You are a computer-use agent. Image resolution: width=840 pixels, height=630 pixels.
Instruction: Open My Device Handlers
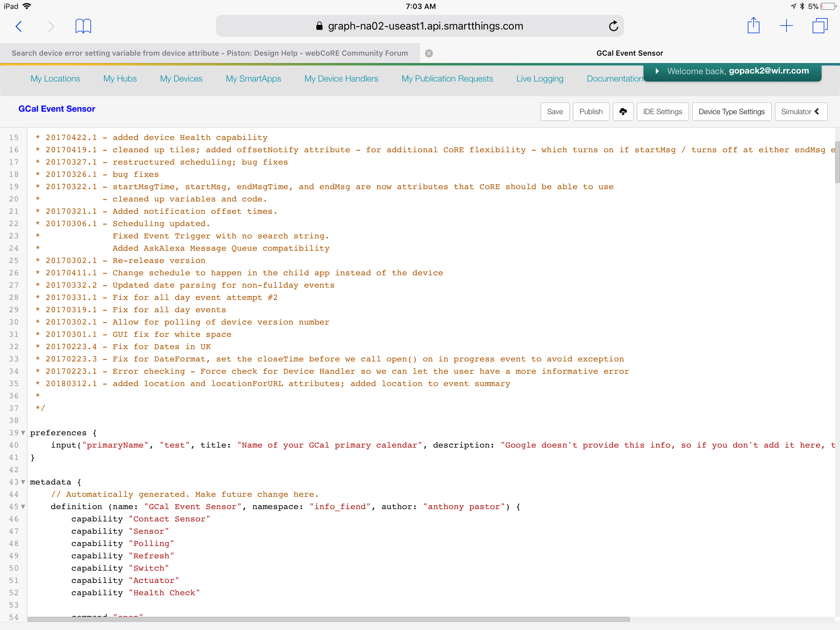[341, 79]
